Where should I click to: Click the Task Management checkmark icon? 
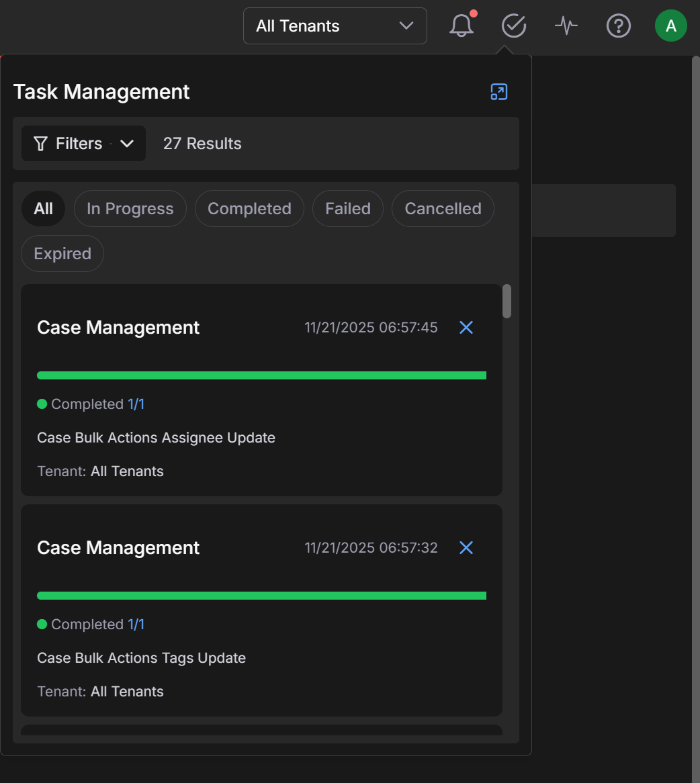click(x=514, y=26)
